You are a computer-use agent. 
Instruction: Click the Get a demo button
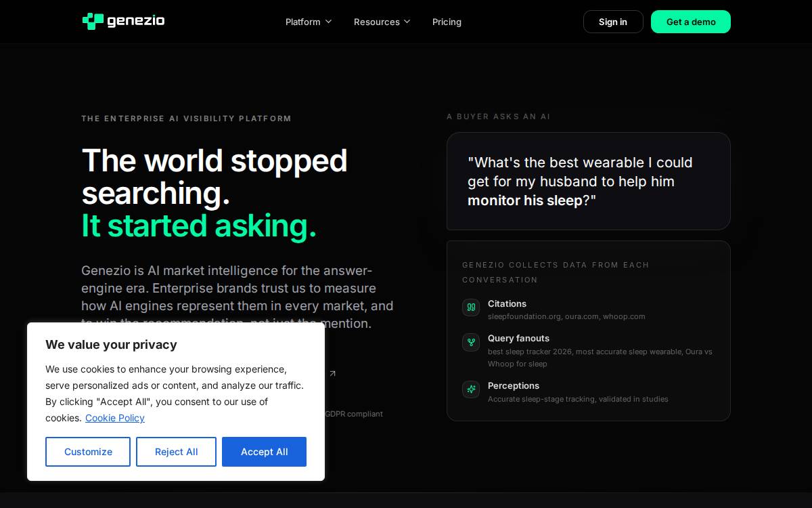coord(691,22)
